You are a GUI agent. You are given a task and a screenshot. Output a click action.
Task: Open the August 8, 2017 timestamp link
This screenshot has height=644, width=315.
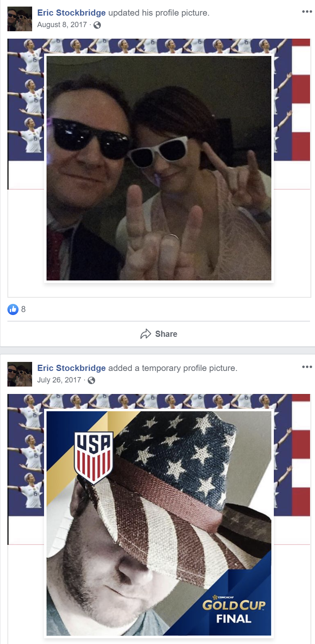62,25
